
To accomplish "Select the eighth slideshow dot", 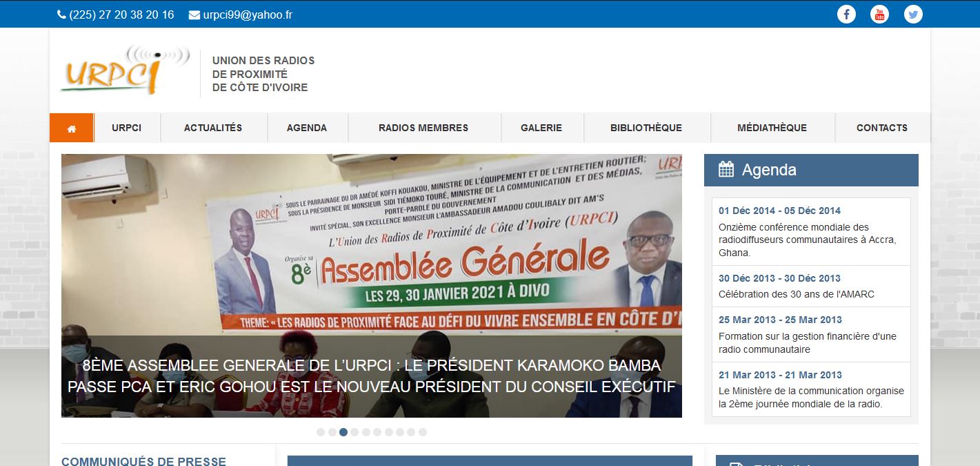I will pos(400,432).
